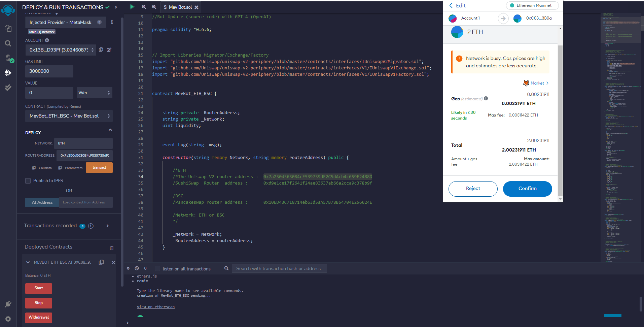Click the environment info icon

point(112,22)
